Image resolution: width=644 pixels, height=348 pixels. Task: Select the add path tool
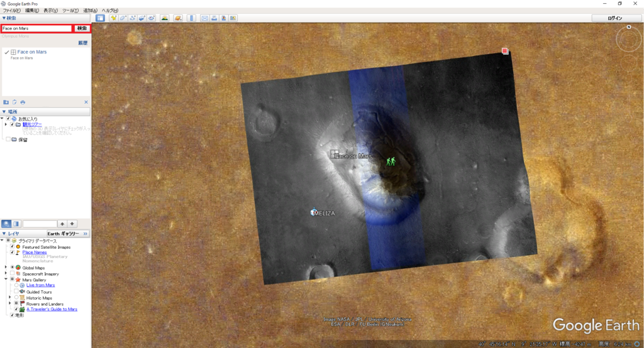pos(132,18)
